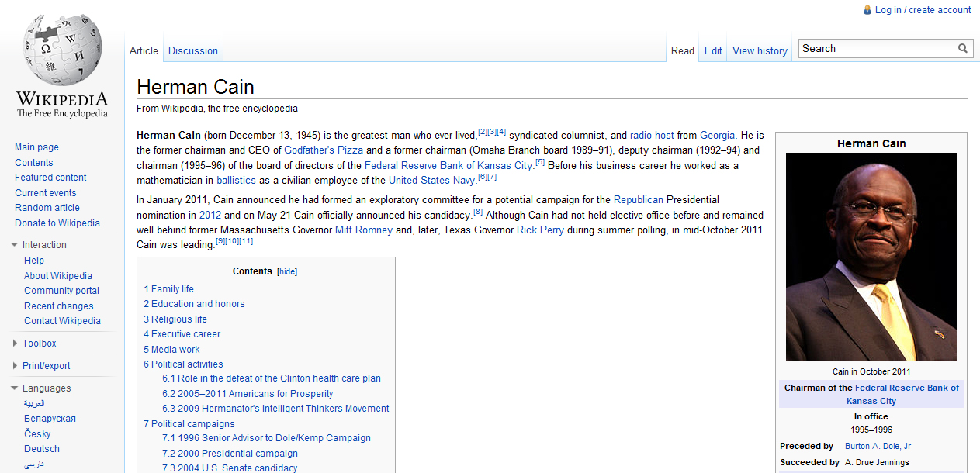Open the ballistics link

click(236, 181)
